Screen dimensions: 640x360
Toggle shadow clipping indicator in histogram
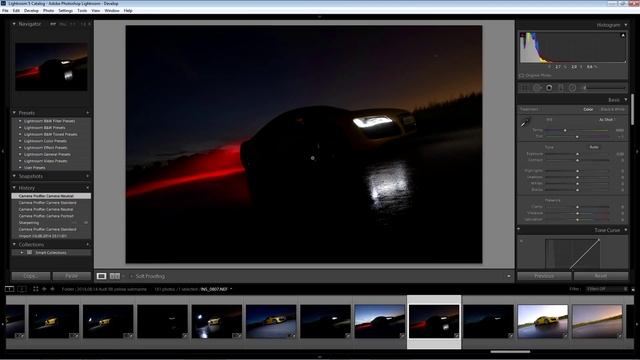tap(522, 36)
